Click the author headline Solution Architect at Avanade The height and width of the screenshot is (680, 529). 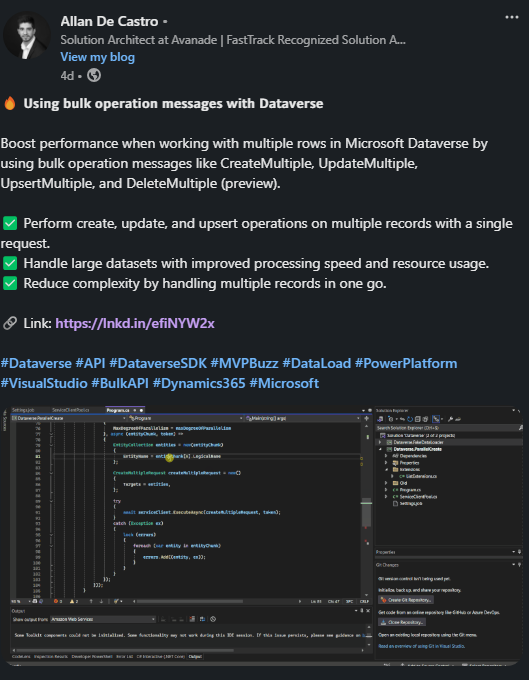(233, 40)
